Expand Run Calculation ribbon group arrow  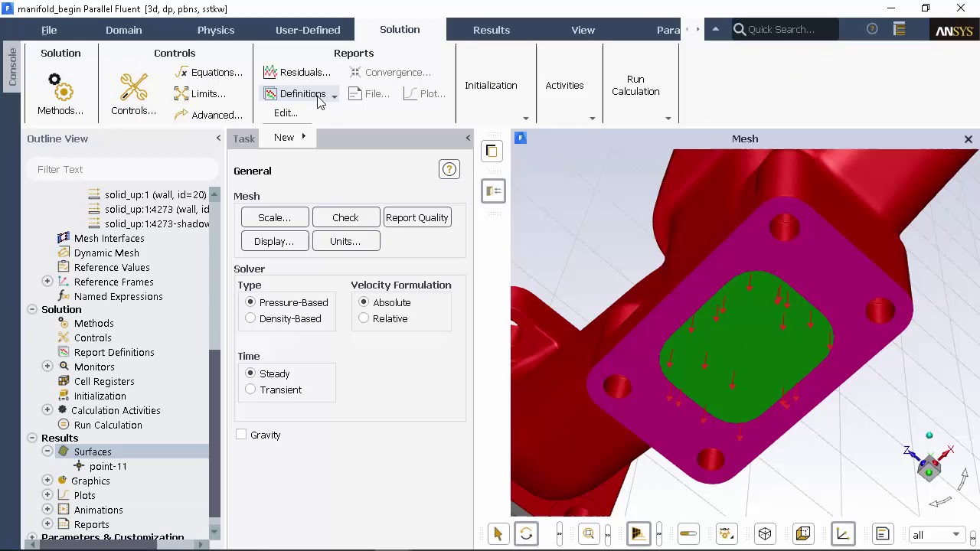pyautogui.click(x=668, y=119)
